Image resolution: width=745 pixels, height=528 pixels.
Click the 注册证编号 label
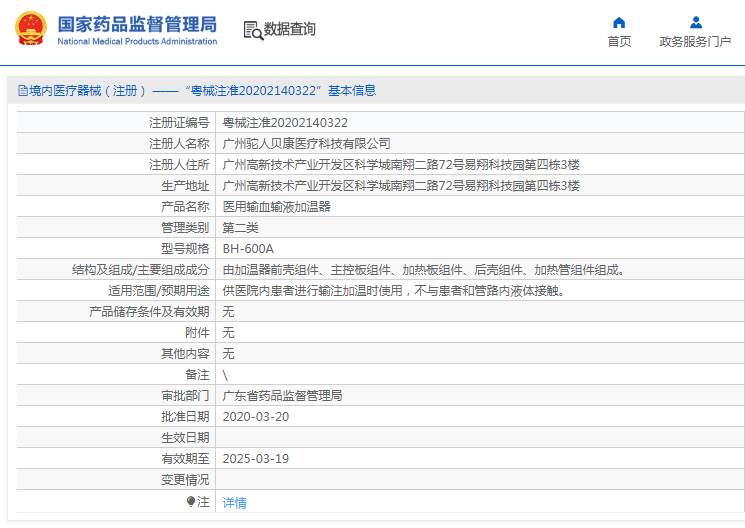click(x=179, y=123)
